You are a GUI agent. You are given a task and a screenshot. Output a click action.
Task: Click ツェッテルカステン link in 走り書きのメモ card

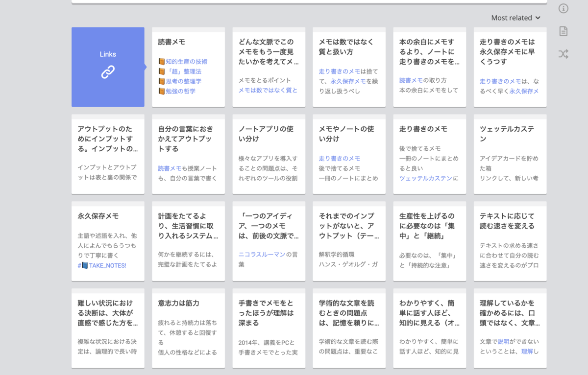426,178
